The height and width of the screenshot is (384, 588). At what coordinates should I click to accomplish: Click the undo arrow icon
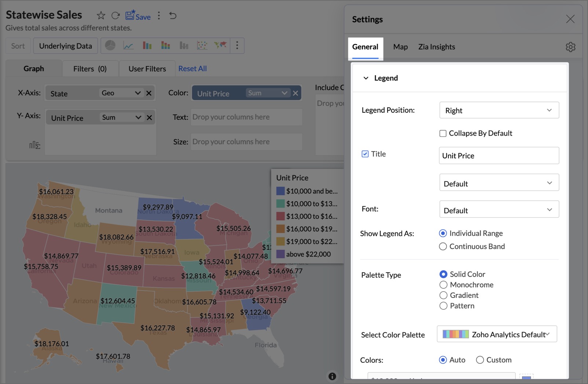(173, 15)
